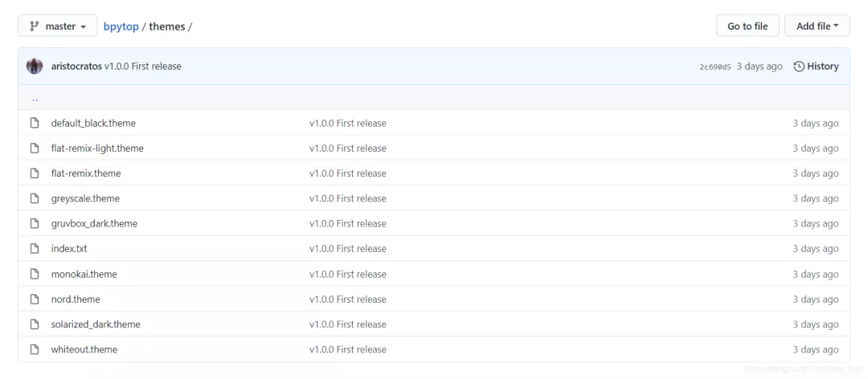This screenshot has height=379, width=868.
Task: Click the clock icon next to History
Action: [799, 67]
